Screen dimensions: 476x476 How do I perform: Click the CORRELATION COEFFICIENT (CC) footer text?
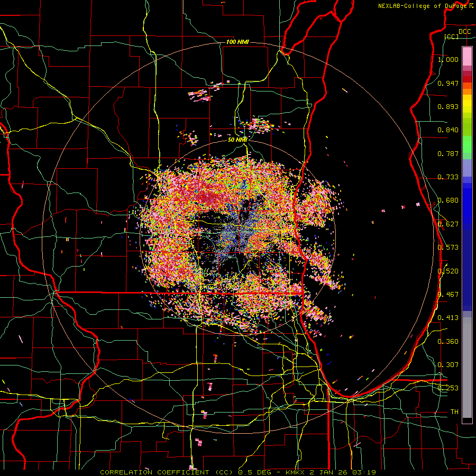167,472
